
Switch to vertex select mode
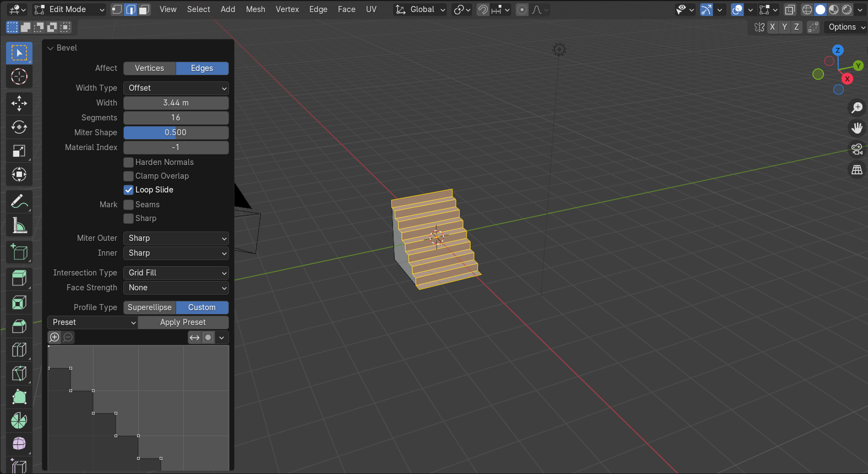click(x=117, y=9)
